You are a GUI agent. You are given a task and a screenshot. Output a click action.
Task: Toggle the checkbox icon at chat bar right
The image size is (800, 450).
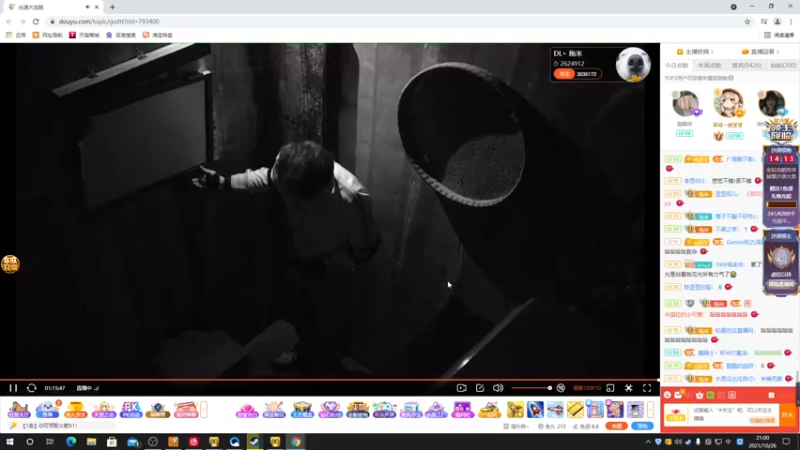click(x=771, y=395)
